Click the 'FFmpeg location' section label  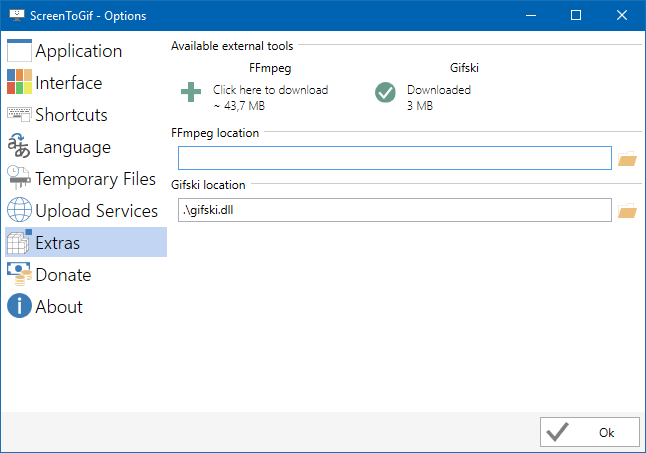(215, 133)
